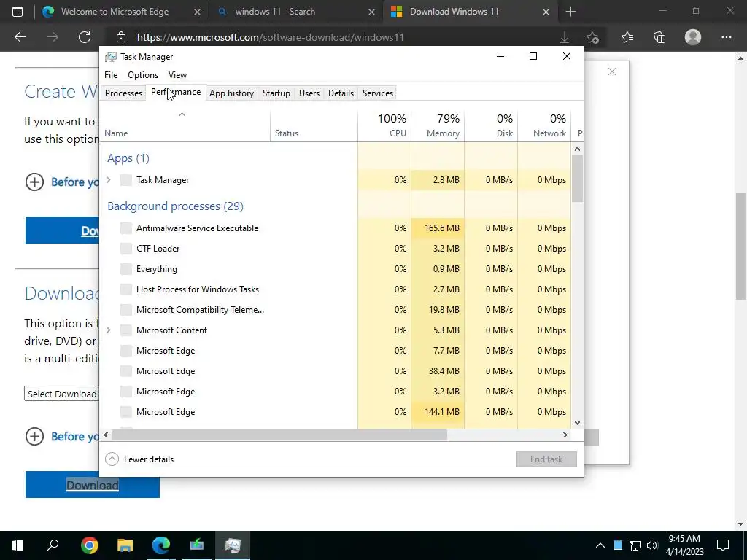Switch to the Processes tab
747x560 pixels.
(x=123, y=93)
